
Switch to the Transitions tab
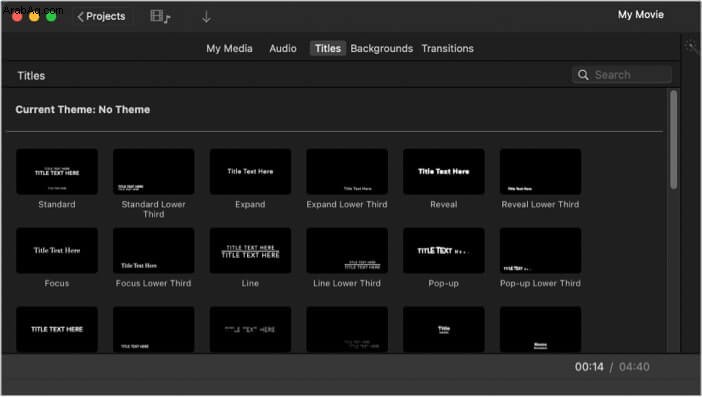pos(448,48)
